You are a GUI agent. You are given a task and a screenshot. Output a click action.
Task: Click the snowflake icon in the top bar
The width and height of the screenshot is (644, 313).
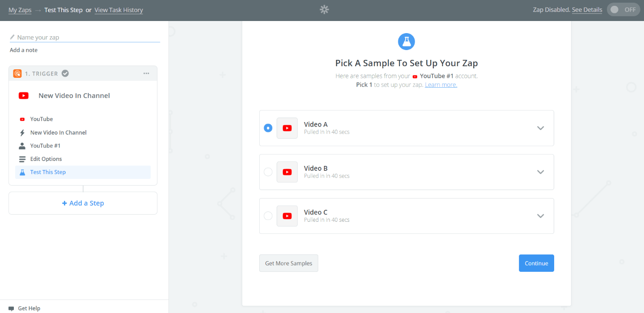pos(324,9)
